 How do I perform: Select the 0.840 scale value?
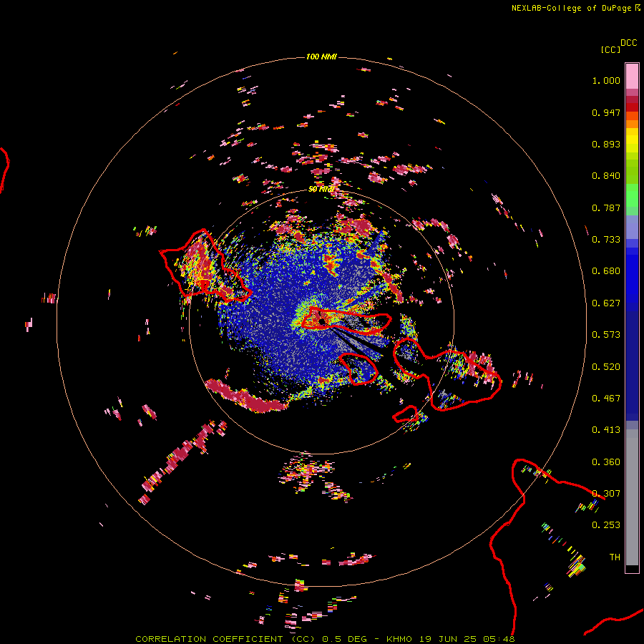[606, 176]
